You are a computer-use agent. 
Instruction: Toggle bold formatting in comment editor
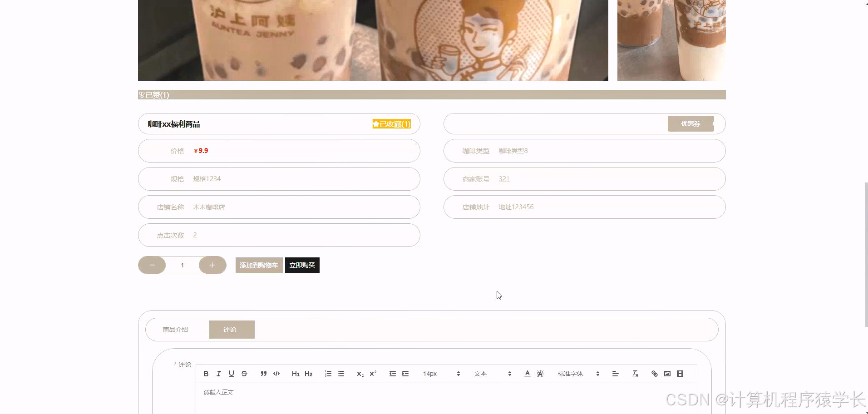pos(206,374)
